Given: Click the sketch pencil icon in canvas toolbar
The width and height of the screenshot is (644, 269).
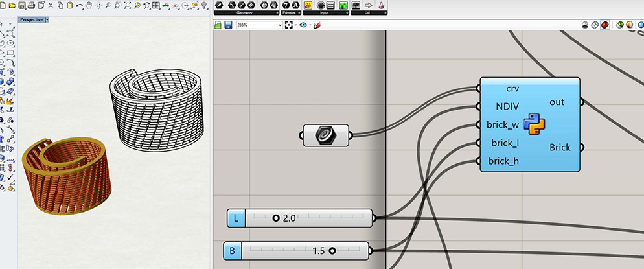Looking at the screenshot, I should click(317, 25).
